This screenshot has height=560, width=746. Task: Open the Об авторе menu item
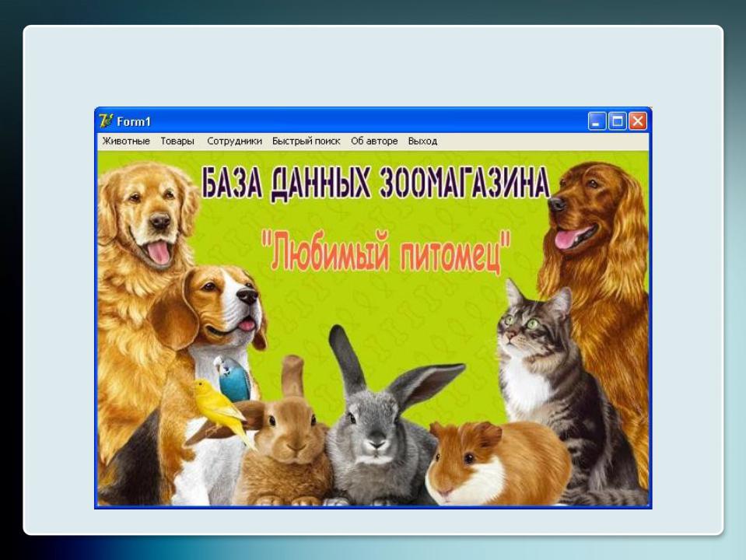pyautogui.click(x=374, y=142)
